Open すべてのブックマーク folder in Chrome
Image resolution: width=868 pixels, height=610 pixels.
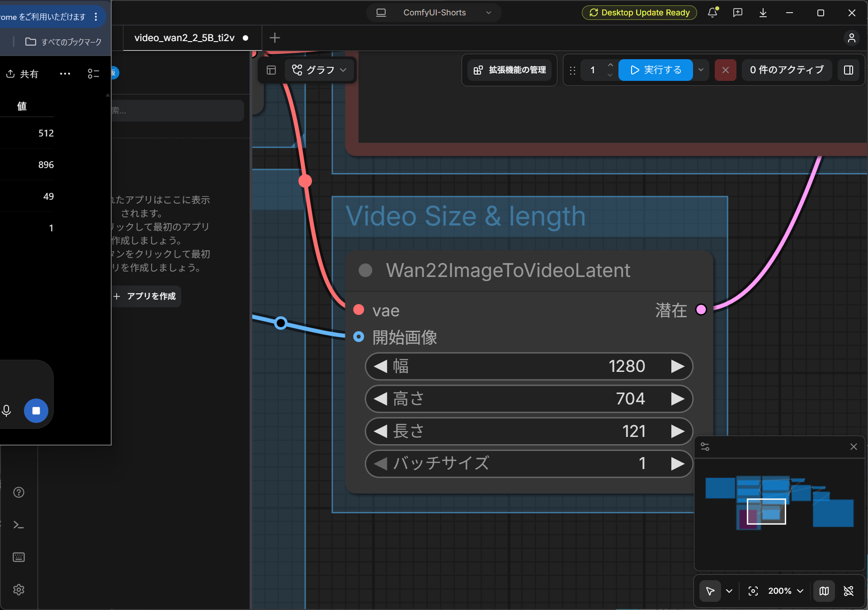tap(63, 42)
